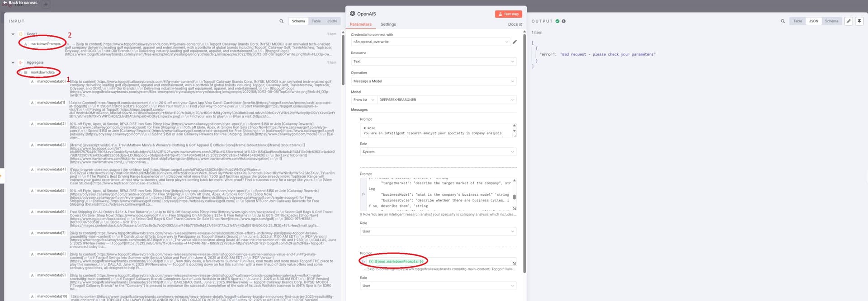Click the fx icon of the second Prompt

(x=363, y=194)
